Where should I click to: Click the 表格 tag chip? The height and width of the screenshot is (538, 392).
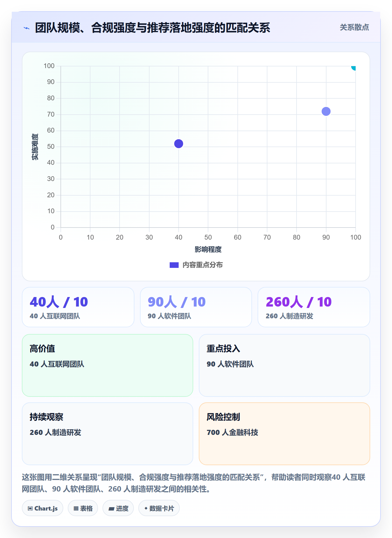(x=83, y=508)
